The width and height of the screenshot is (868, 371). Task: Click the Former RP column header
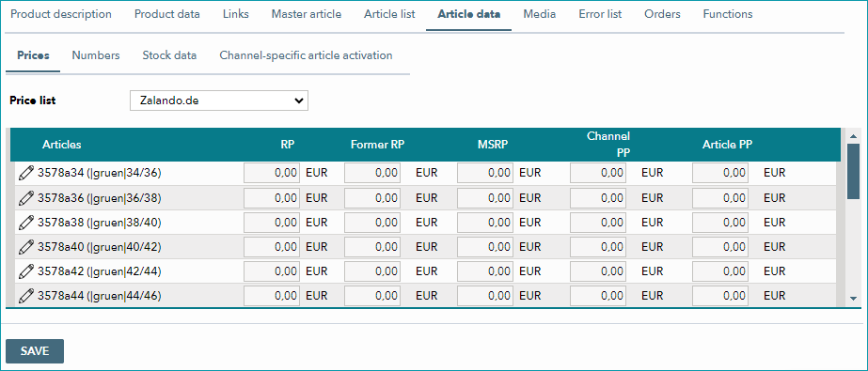(x=377, y=145)
